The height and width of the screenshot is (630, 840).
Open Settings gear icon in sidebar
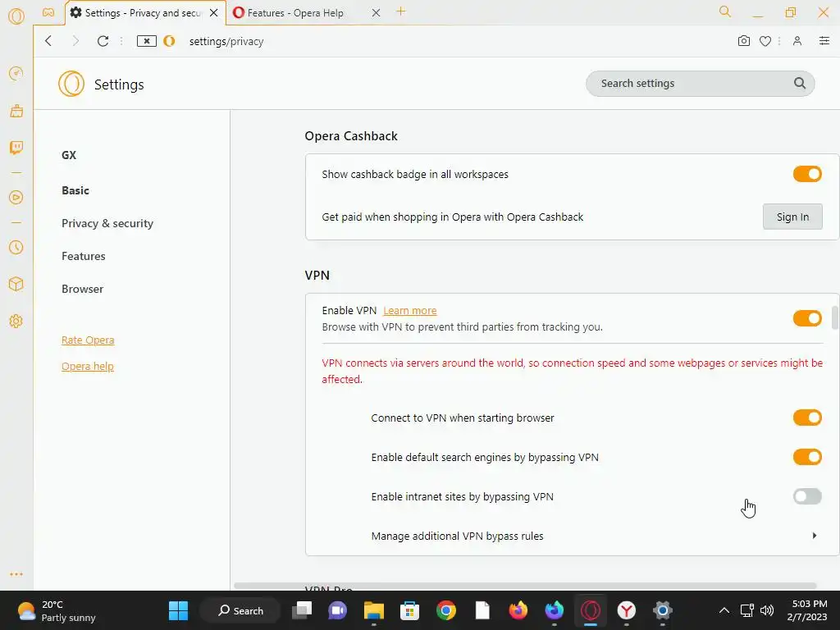coord(16,321)
